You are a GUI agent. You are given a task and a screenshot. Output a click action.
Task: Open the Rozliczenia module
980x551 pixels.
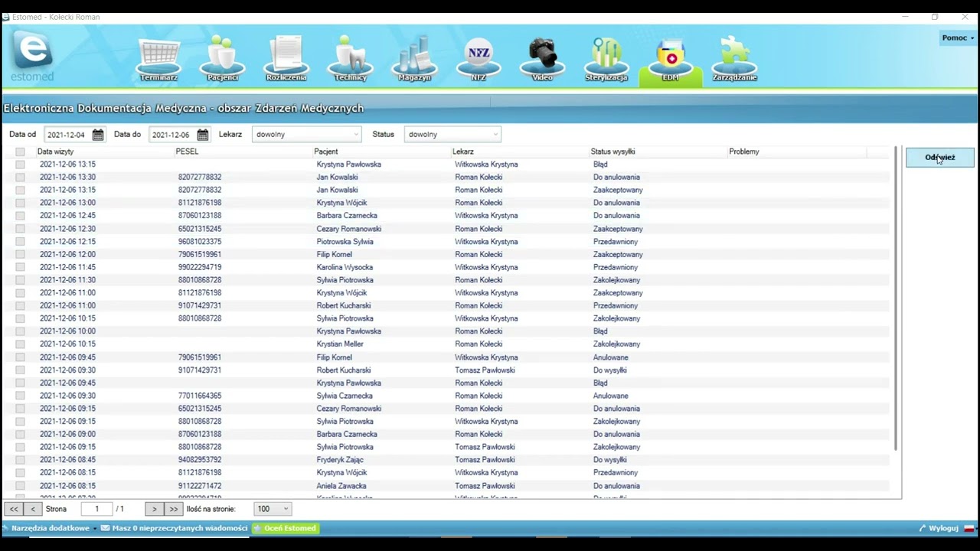click(x=286, y=59)
